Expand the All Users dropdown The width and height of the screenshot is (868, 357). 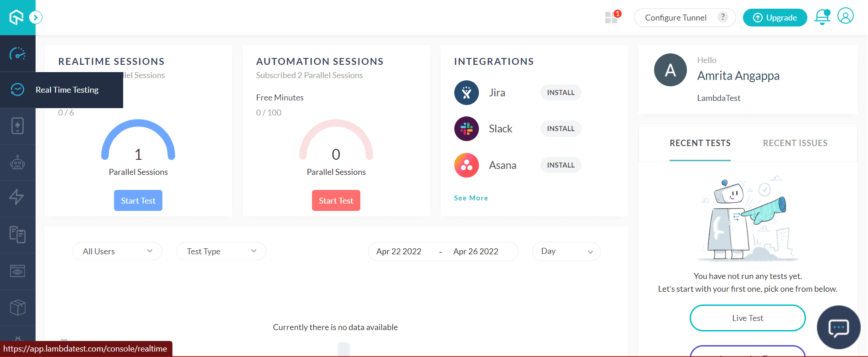coord(117,252)
